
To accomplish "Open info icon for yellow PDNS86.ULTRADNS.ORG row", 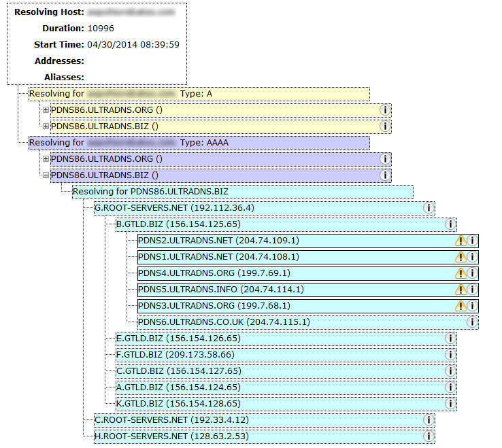I will [385, 109].
